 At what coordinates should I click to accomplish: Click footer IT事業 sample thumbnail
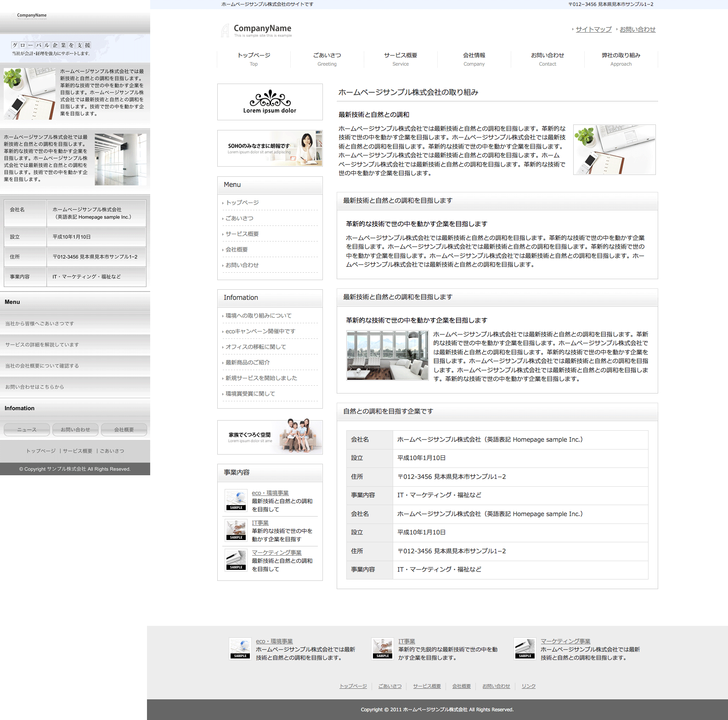point(383,649)
